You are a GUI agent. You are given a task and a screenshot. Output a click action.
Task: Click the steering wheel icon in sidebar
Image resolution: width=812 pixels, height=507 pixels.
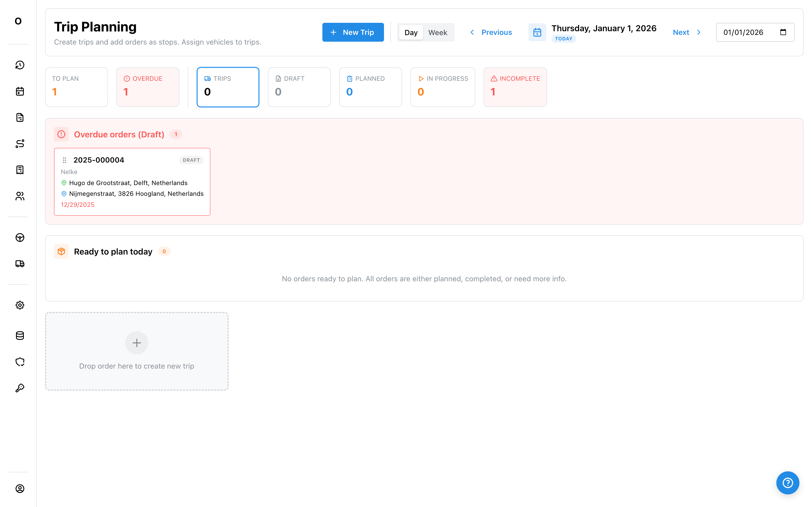coord(20,238)
